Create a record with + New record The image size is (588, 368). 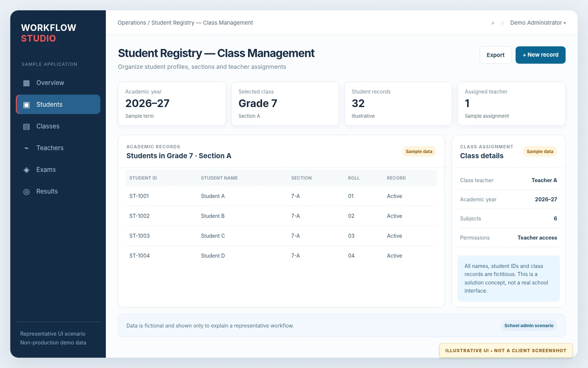coord(540,55)
